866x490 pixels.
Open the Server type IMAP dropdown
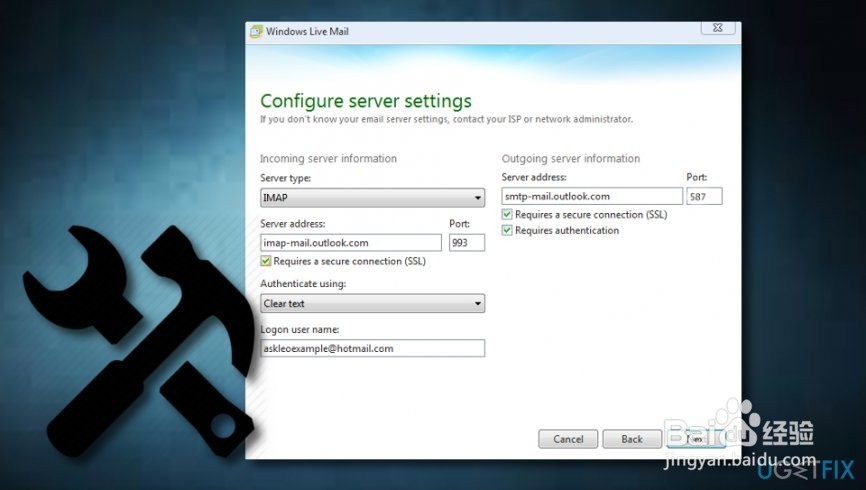(372, 198)
